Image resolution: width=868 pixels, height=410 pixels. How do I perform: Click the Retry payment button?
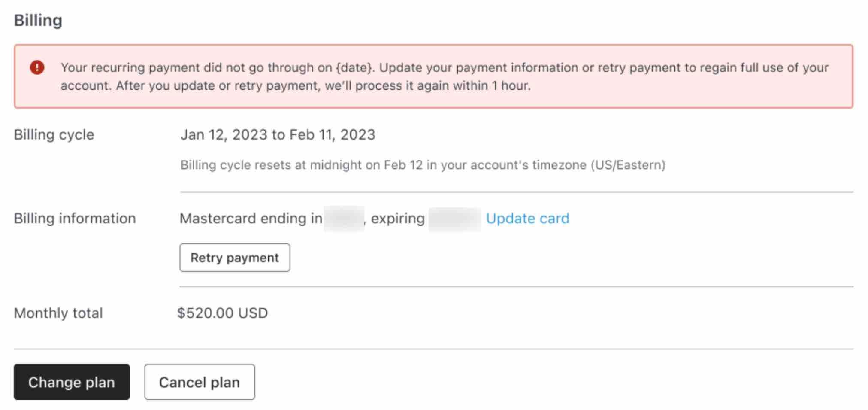(235, 258)
